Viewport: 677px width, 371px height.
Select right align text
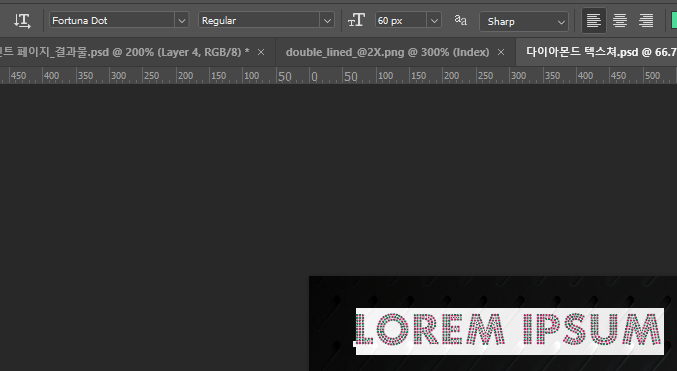click(646, 20)
